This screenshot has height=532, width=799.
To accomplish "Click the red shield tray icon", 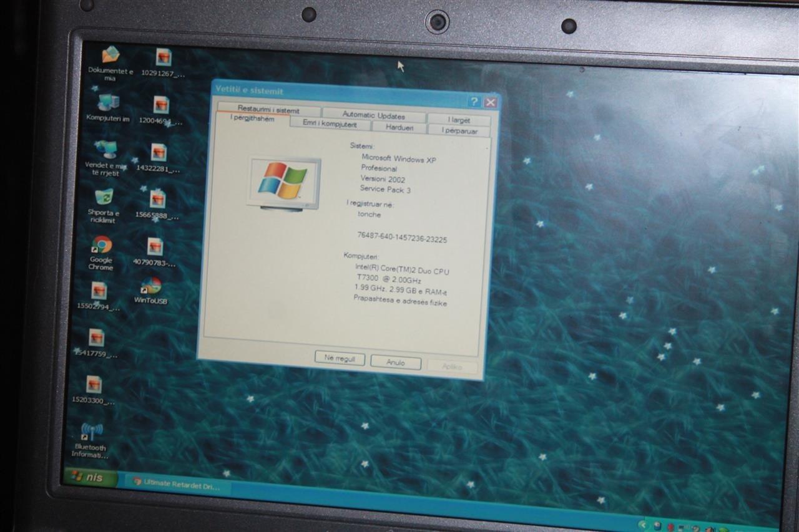I will (x=670, y=527).
